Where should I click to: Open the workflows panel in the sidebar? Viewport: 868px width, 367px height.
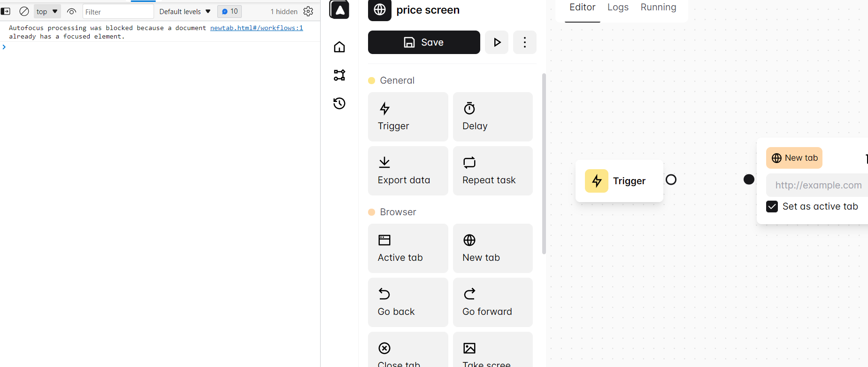[x=339, y=75]
